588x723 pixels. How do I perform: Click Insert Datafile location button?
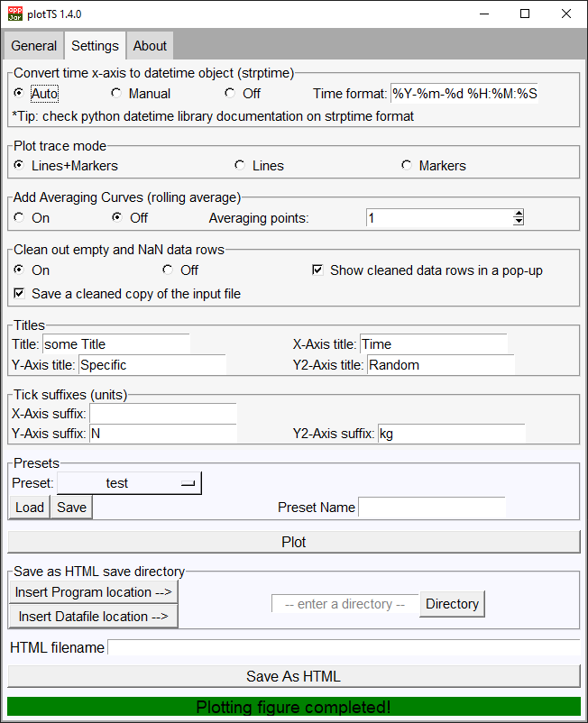click(x=93, y=616)
